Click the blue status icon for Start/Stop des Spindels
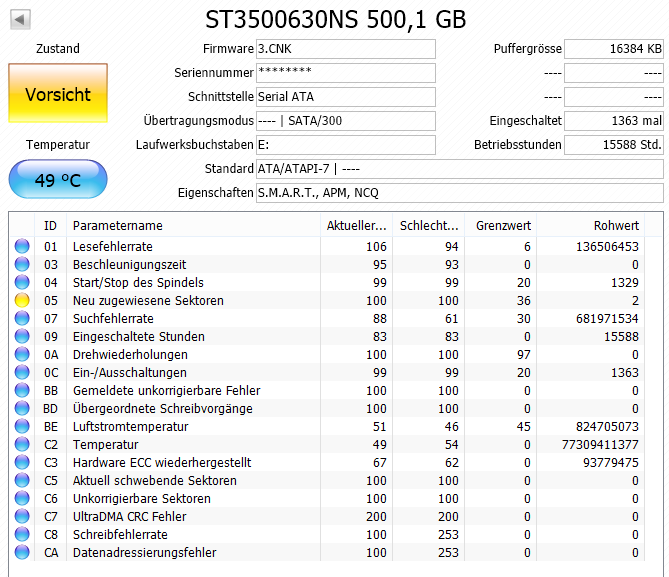 point(22,282)
